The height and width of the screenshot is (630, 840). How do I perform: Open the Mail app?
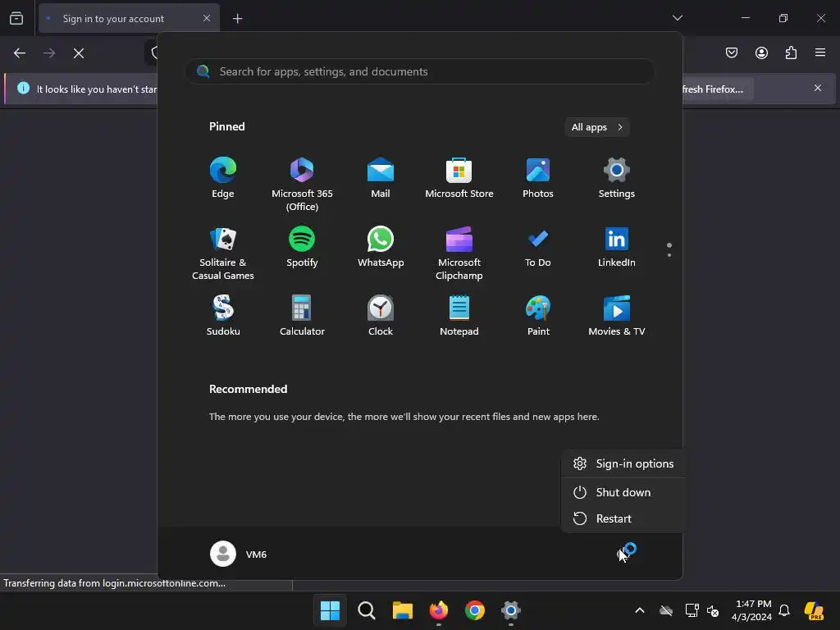pos(381,178)
